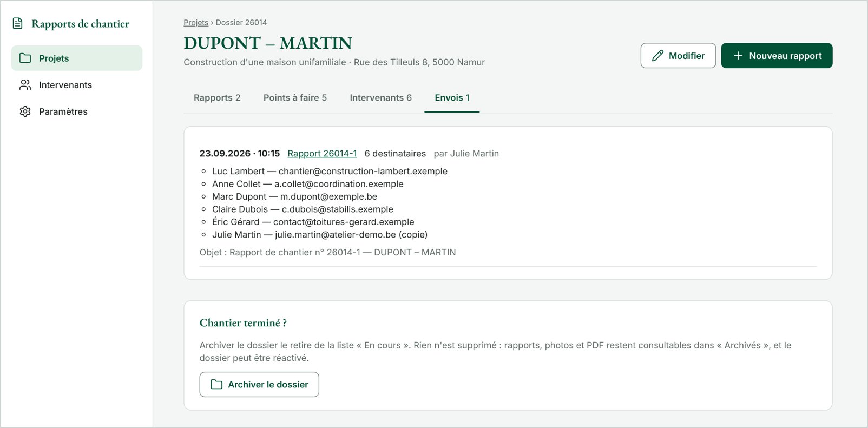Click the send date 23.09.2026 · 10:15
The width and height of the screenshot is (868, 428).
point(240,154)
